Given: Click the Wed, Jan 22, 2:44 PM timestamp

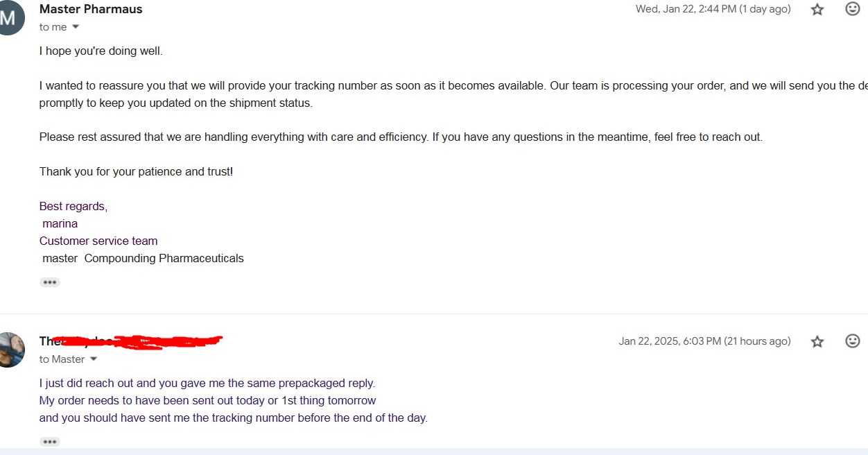Looking at the screenshot, I should pos(713,9).
